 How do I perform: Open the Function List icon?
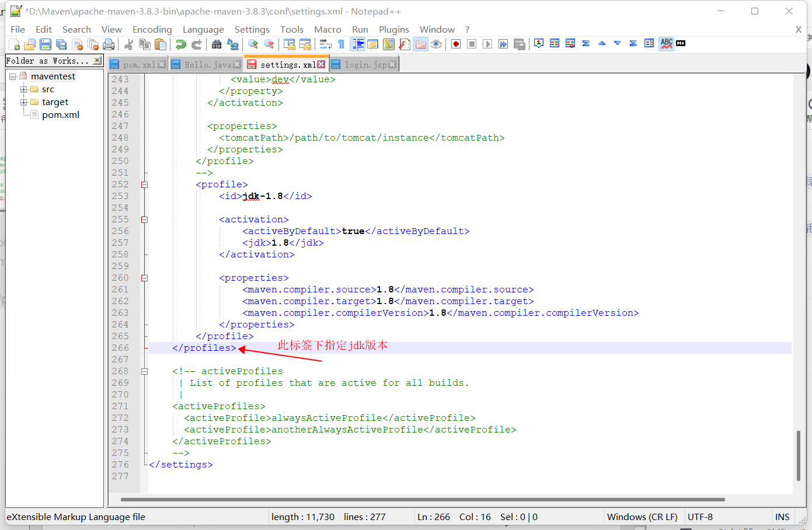404,44
